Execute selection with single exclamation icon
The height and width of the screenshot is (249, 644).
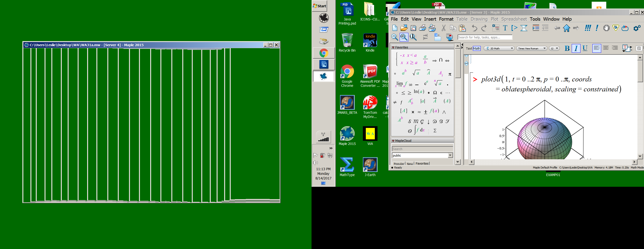(597, 28)
